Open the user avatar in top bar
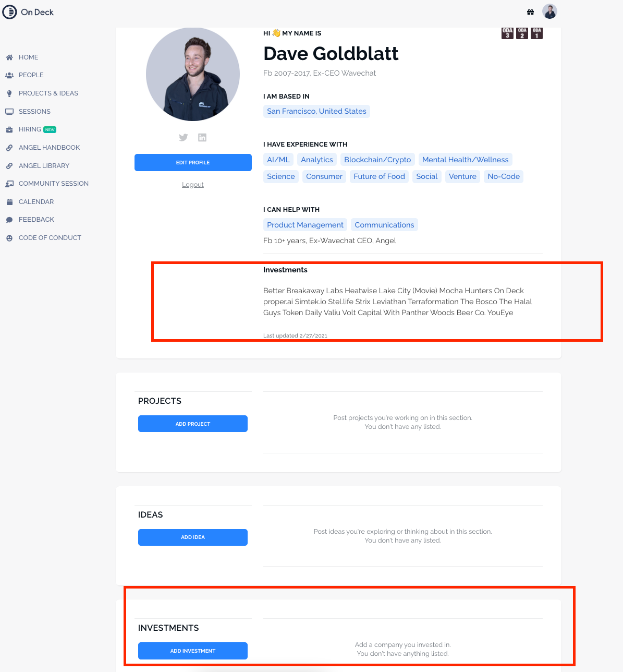Viewport: 623px width, 672px height. (x=549, y=11)
